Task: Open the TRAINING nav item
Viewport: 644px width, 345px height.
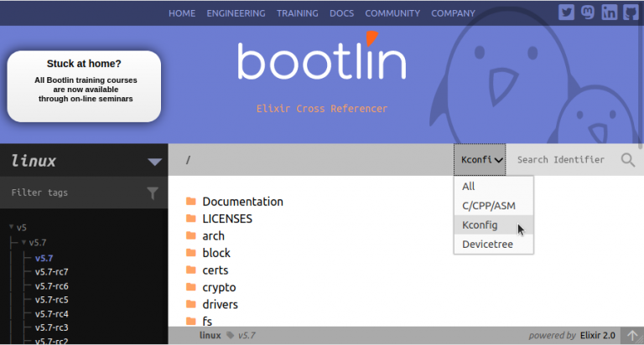Action: click(298, 13)
